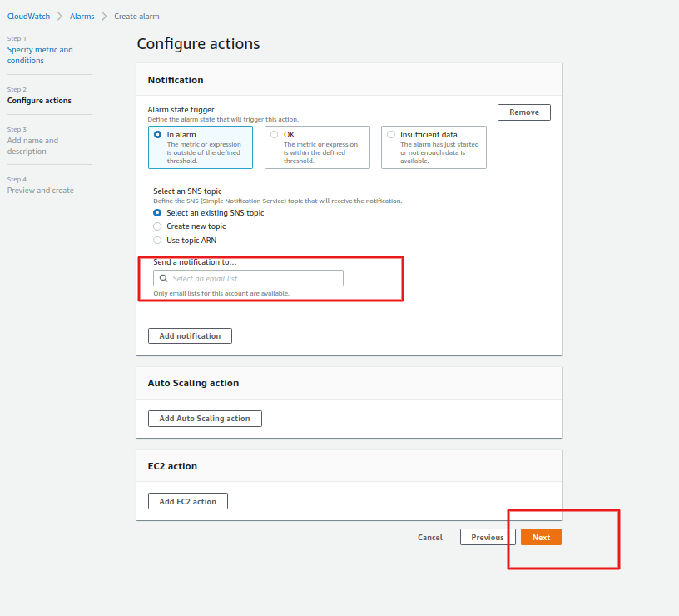This screenshot has height=616, width=679.
Task: Pick the Use topic ARN option
Action: click(x=157, y=241)
